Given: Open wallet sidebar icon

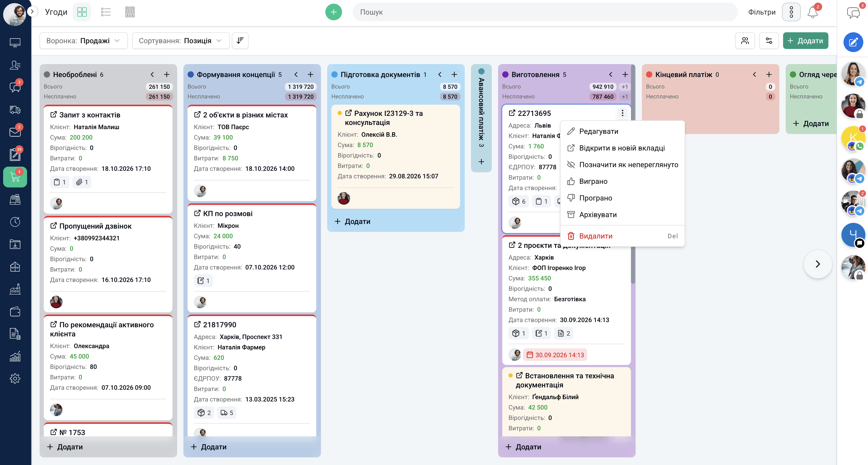Looking at the screenshot, I should point(15,311).
